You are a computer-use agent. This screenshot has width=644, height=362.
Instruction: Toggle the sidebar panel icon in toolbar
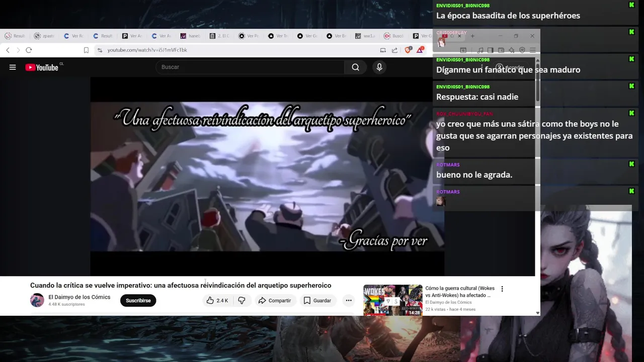(491, 50)
